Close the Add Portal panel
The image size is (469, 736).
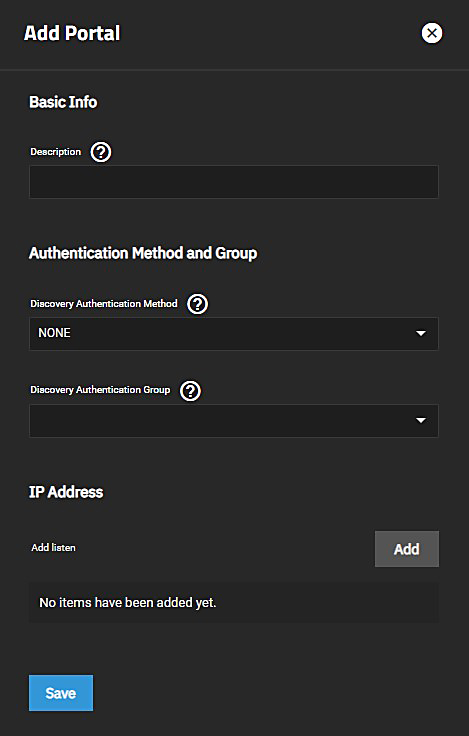click(x=431, y=33)
